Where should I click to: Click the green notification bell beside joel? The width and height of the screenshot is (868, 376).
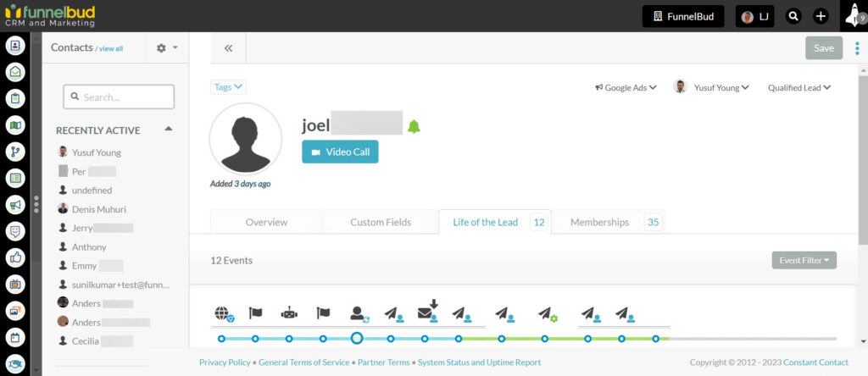pos(414,127)
